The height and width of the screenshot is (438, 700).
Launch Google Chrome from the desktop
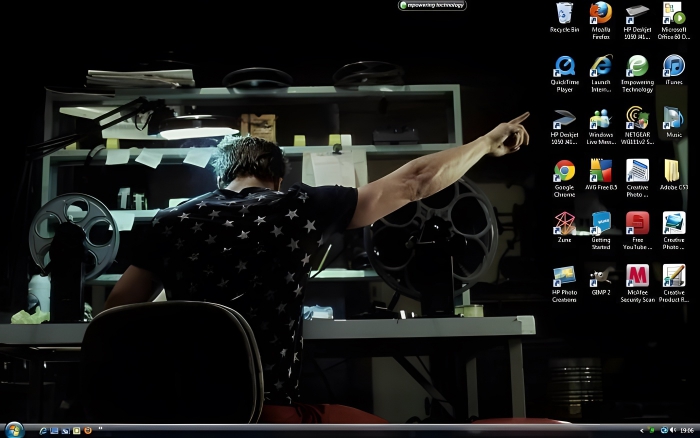pos(564,171)
